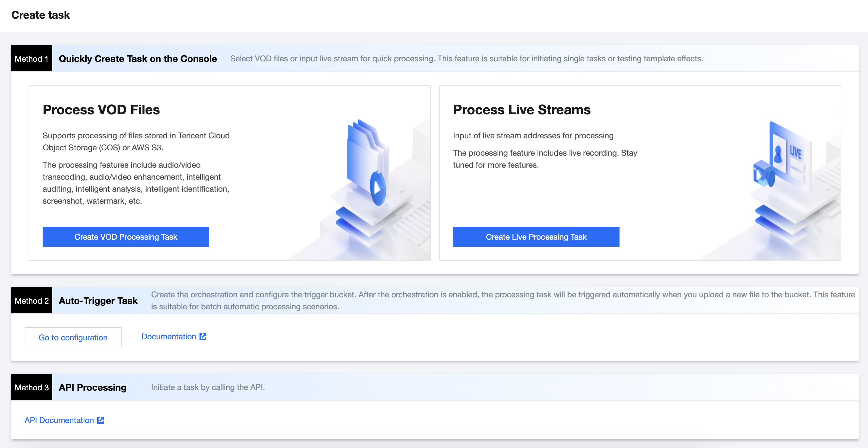Click the Process Live Streams heading

coord(521,110)
